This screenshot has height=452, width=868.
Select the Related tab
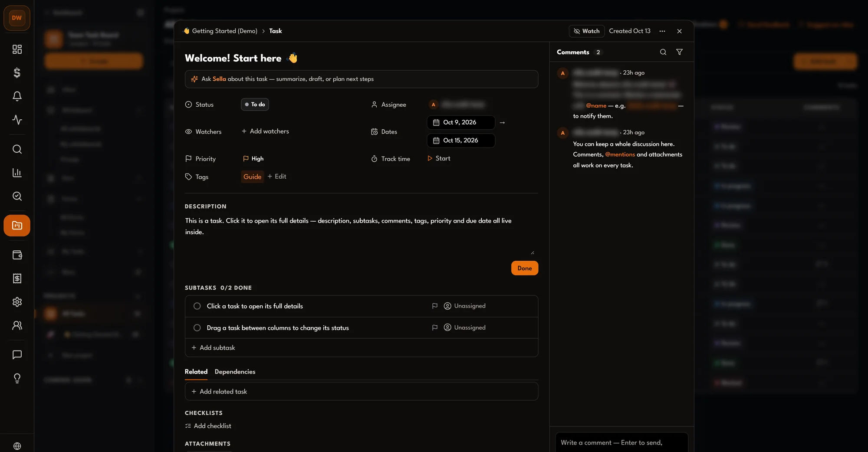pyautogui.click(x=196, y=372)
